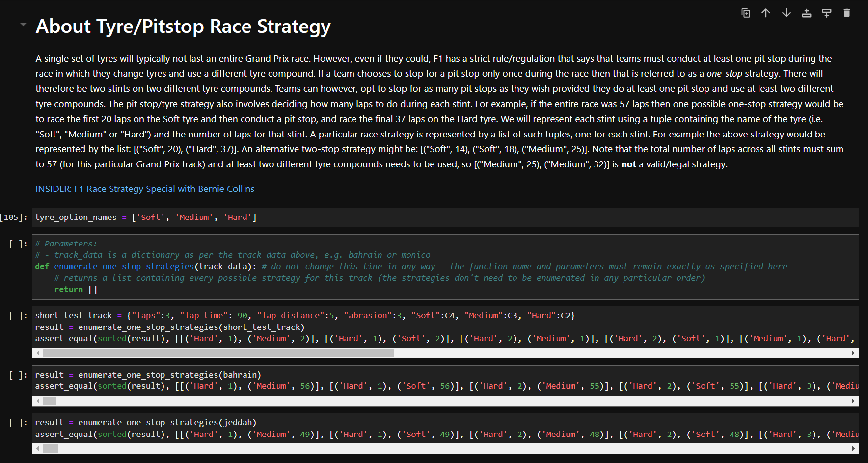Delete the About Tyre/Pitstop Race Strategy cell

pyautogui.click(x=846, y=13)
